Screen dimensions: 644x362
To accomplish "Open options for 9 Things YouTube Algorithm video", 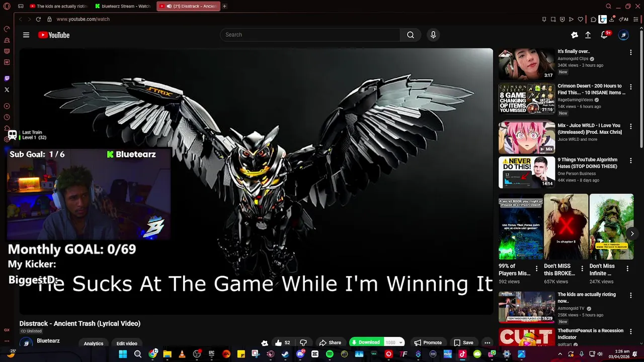I will [631, 161].
